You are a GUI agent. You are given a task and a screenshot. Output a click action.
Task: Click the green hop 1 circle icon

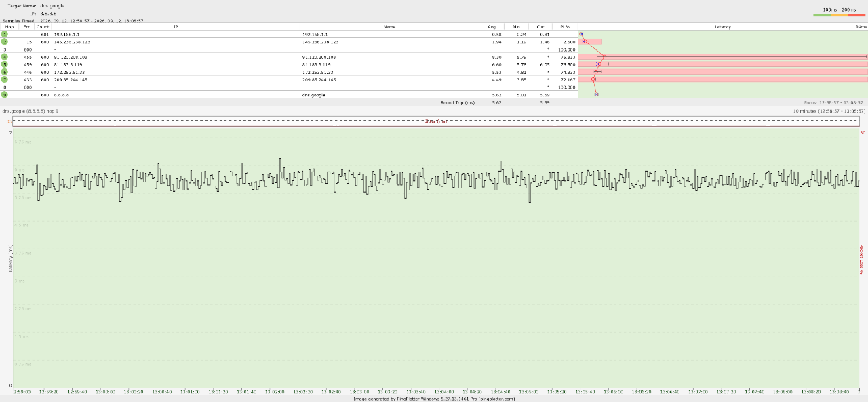point(5,34)
